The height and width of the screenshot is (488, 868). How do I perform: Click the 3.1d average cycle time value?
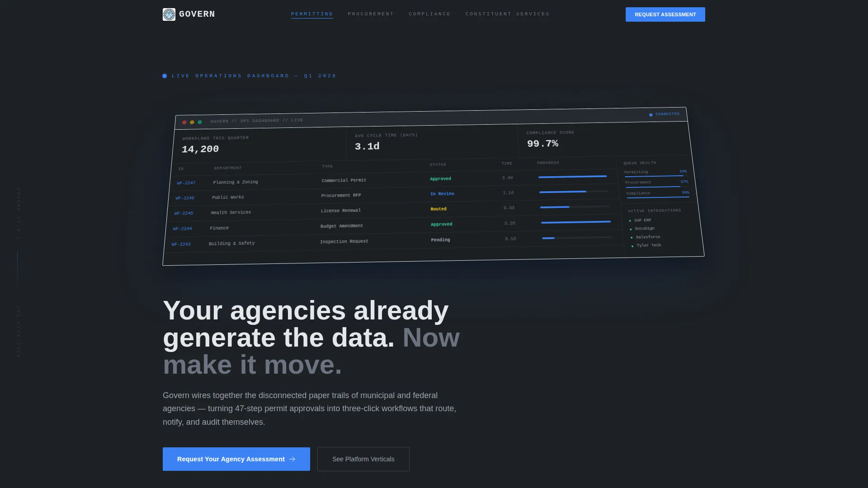click(x=367, y=146)
